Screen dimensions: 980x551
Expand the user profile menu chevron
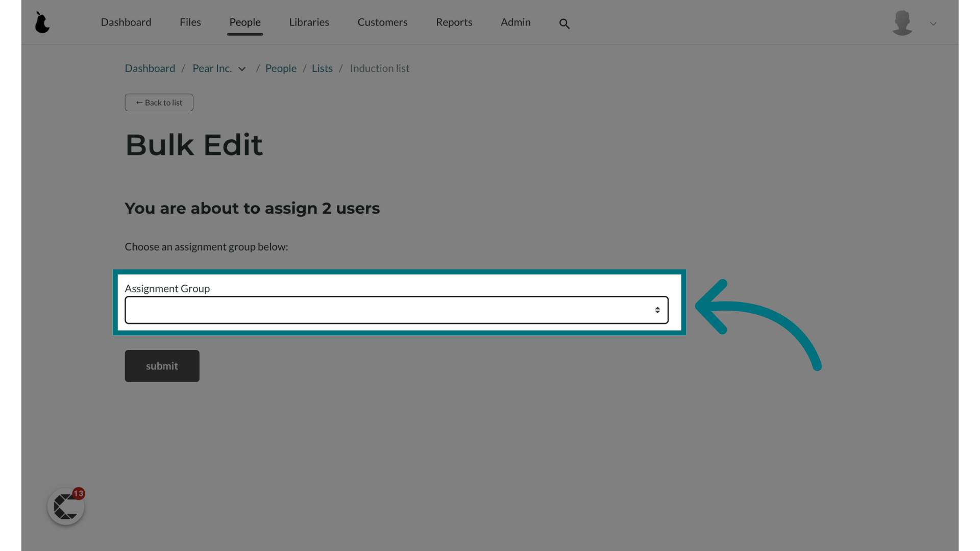[x=934, y=23]
